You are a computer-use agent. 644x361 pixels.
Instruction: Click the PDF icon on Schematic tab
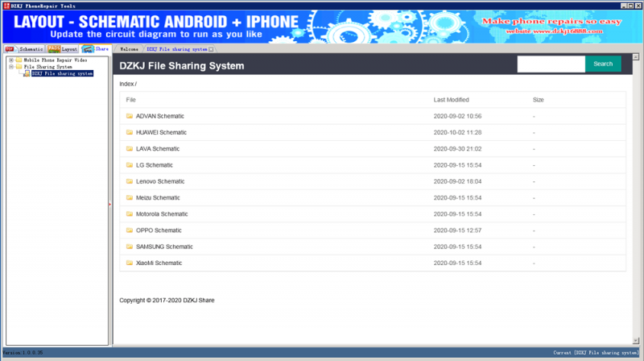(x=10, y=49)
